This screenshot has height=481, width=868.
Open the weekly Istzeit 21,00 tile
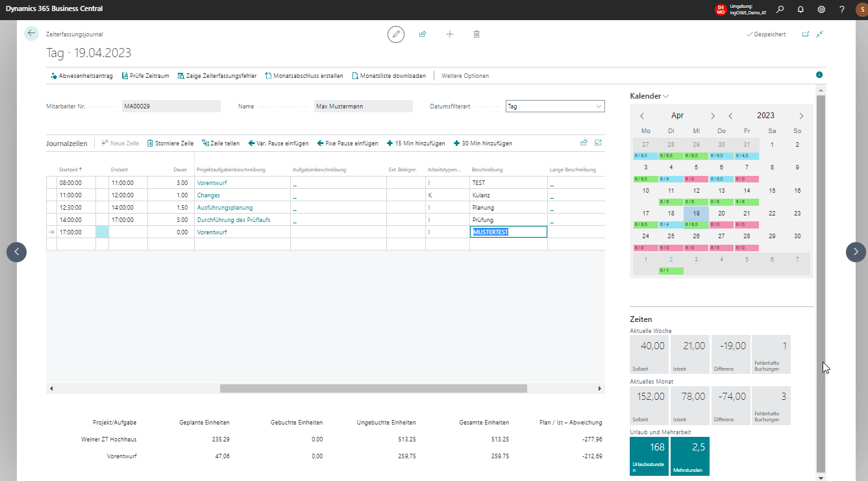[689, 354]
